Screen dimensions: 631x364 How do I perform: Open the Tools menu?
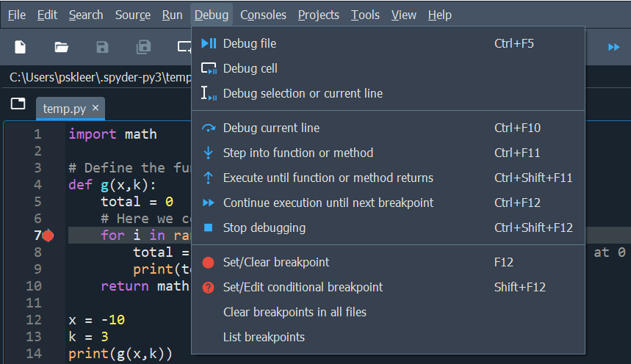pyautogui.click(x=365, y=15)
